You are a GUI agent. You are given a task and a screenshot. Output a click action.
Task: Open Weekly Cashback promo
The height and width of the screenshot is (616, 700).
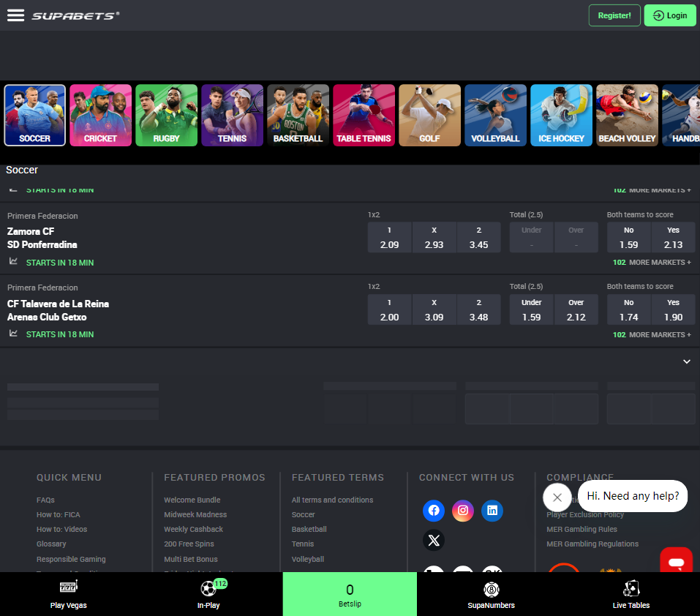tap(193, 530)
